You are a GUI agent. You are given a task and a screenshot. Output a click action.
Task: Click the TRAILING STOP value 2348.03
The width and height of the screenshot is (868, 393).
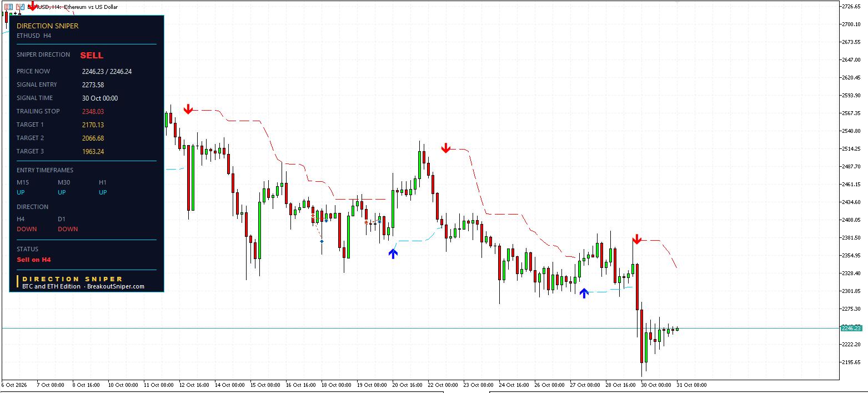93,111
